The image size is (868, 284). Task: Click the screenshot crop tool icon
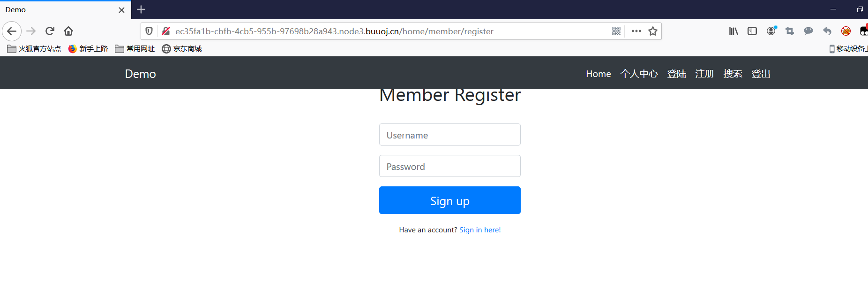point(790,31)
